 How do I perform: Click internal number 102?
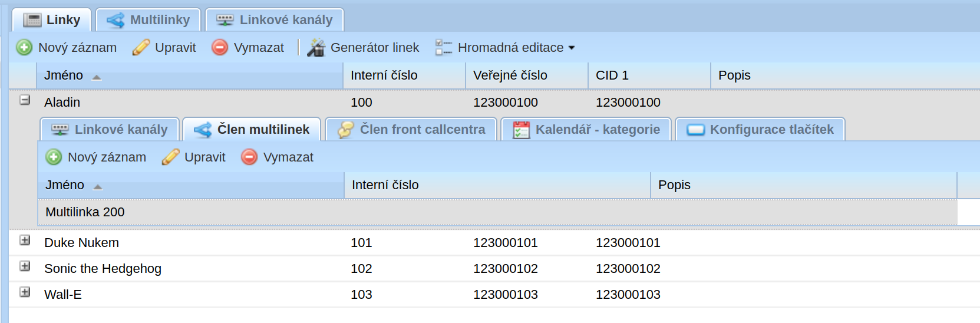click(361, 269)
